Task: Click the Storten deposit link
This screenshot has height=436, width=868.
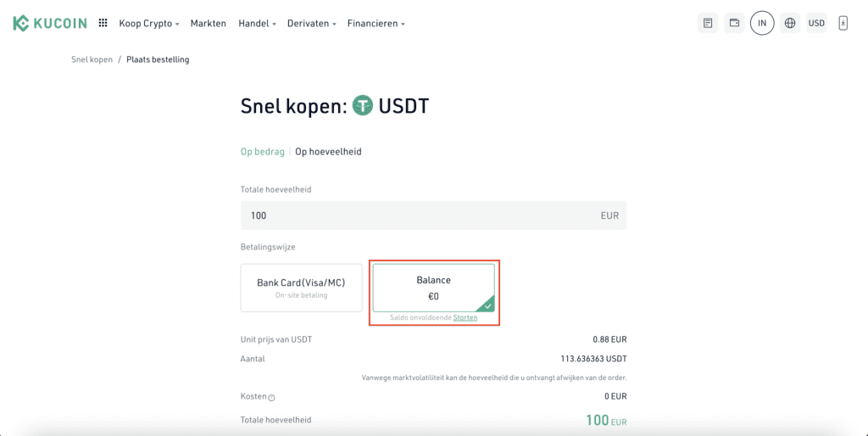Action: 465,318
